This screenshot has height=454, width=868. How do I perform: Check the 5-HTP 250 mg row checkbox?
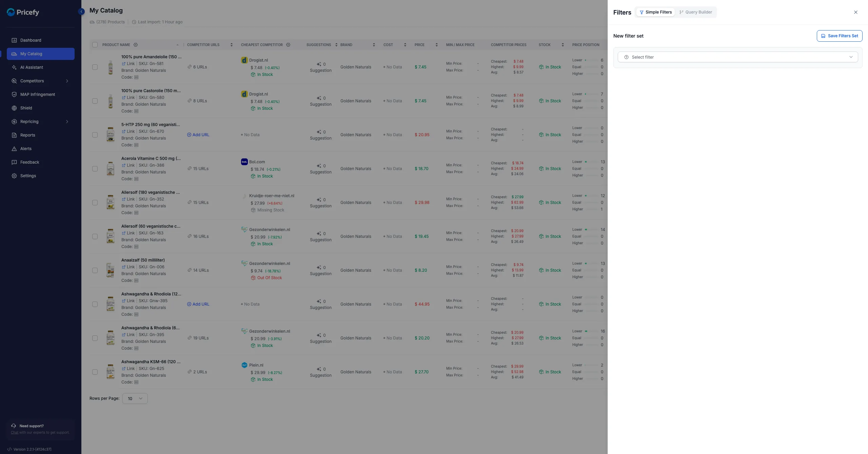(x=95, y=135)
